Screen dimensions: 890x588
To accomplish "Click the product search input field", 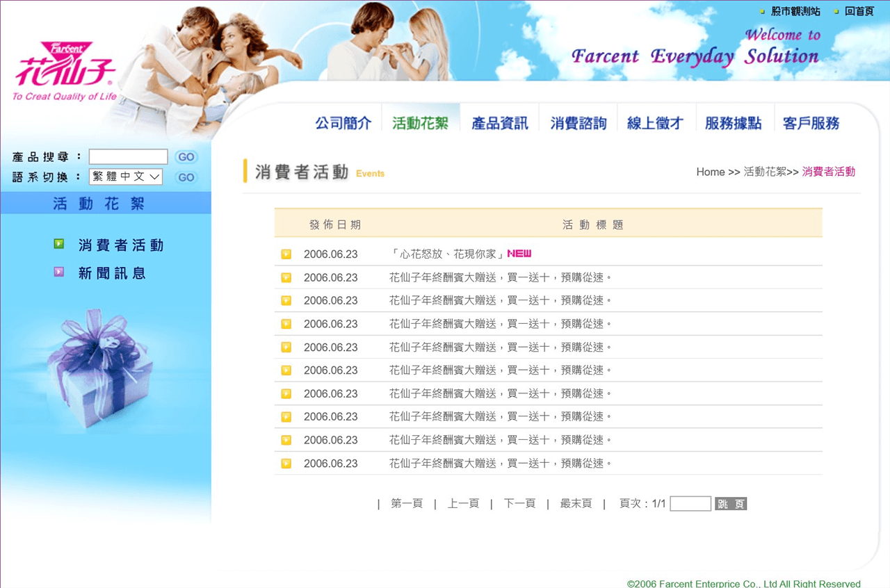I will pyautogui.click(x=128, y=157).
